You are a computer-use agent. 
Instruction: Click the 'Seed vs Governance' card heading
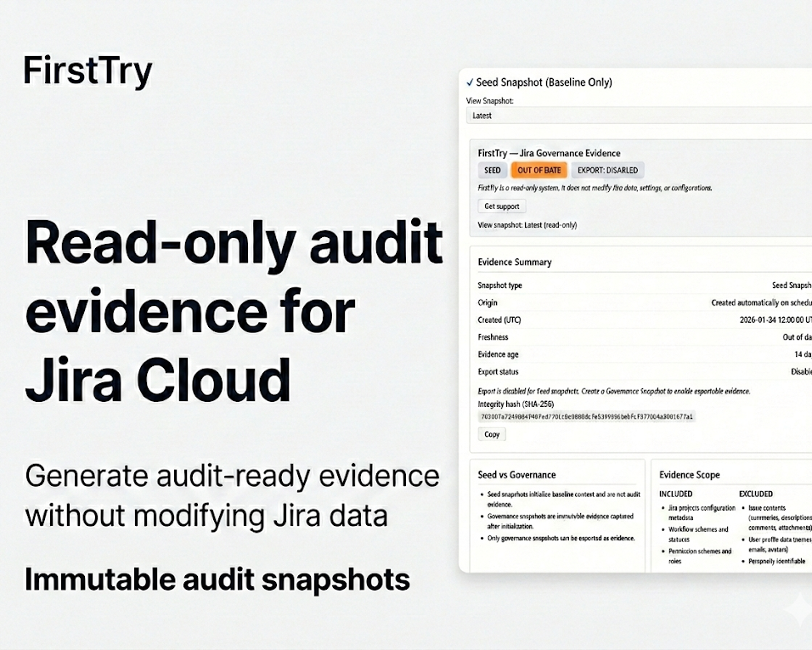(516, 475)
